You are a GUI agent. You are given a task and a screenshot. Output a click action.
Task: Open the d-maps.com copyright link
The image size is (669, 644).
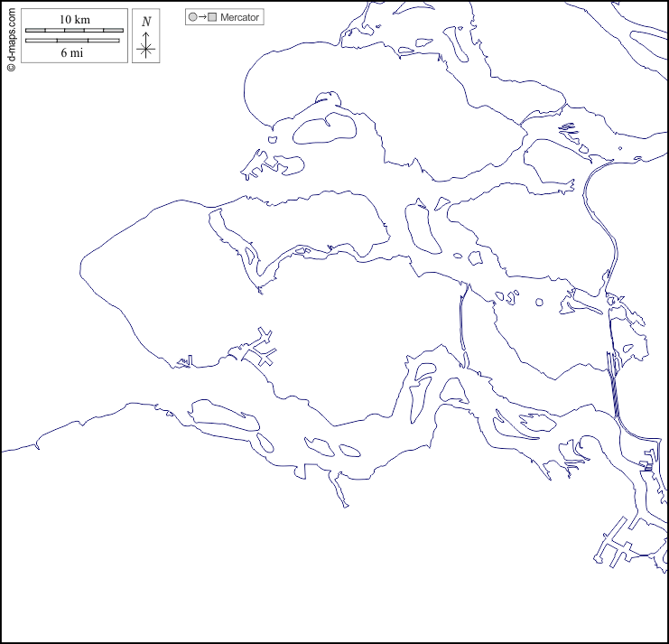11,36
